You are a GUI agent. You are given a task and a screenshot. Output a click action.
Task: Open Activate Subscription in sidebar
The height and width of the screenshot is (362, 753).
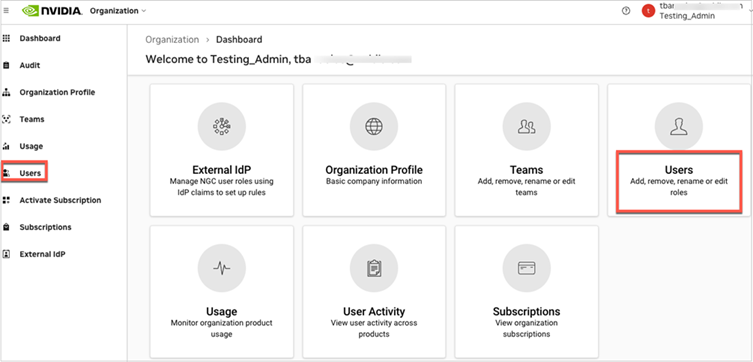coord(61,200)
